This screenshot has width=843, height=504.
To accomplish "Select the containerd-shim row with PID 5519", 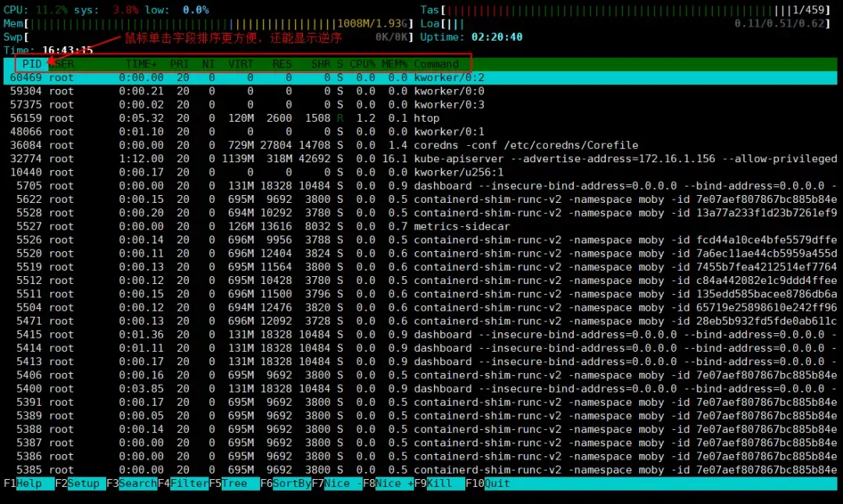I will coord(421,267).
